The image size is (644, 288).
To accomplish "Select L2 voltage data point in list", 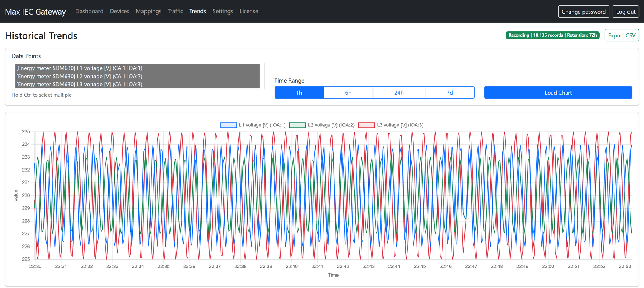I will [x=137, y=76].
